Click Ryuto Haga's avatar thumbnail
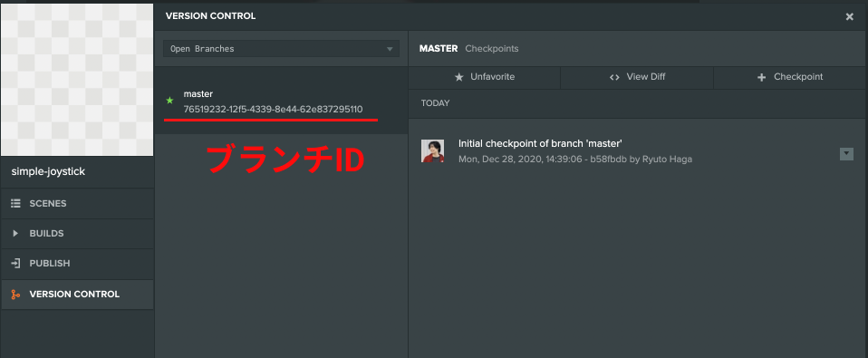The height and width of the screenshot is (358, 868). [432, 151]
